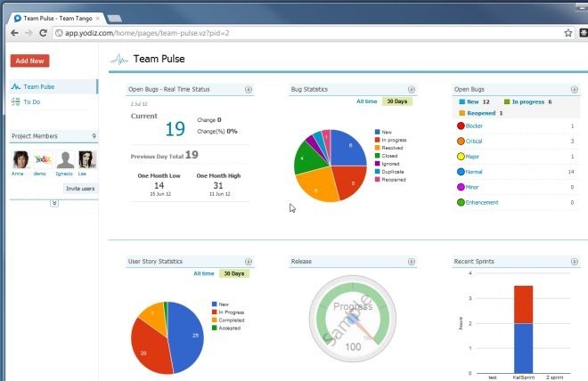Open the Major severity link
Screen dimensions: 588x381
tap(472, 157)
